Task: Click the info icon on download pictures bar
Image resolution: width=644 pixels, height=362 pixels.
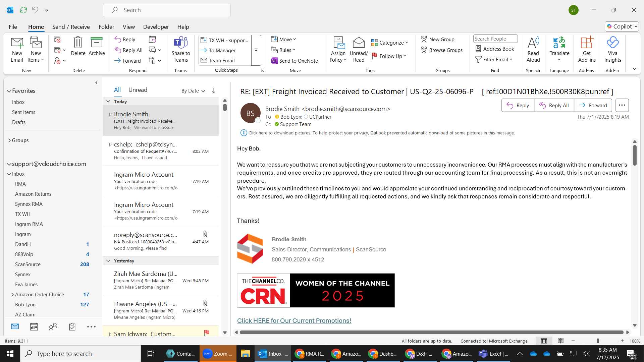Action: click(x=244, y=133)
